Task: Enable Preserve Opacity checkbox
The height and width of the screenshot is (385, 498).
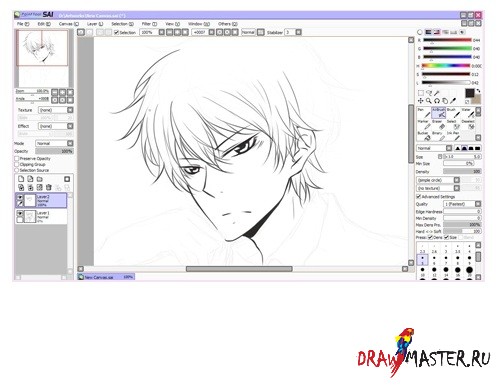Action: 17,159
